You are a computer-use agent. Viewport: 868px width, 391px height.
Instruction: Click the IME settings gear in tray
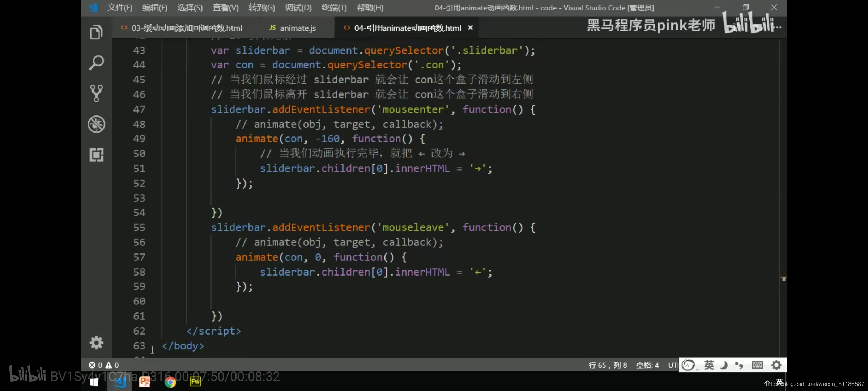pyautogui.click(x=776, y=365)
